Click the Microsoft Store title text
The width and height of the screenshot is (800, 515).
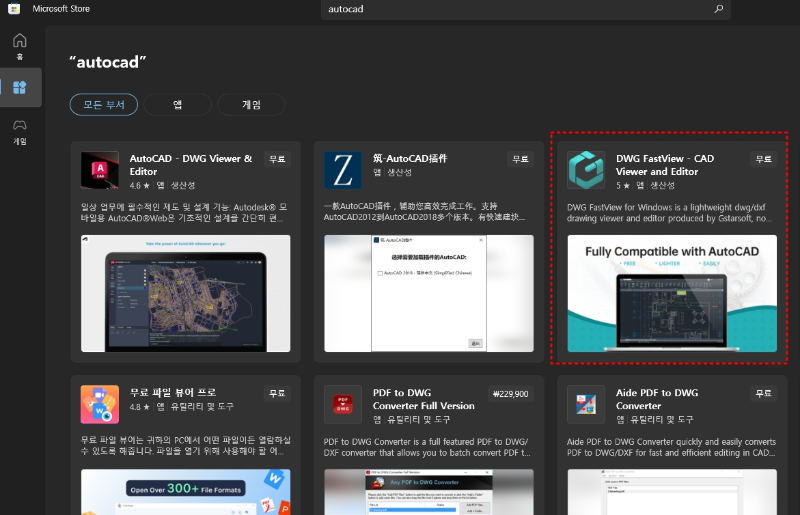tap(61, 9)
